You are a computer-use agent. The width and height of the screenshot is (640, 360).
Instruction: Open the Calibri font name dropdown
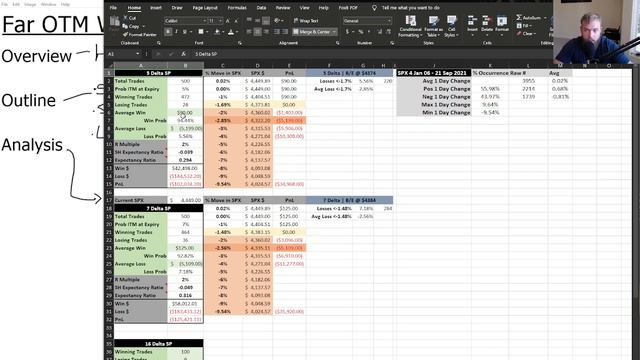pyautogui.click(x=204, y=21)
